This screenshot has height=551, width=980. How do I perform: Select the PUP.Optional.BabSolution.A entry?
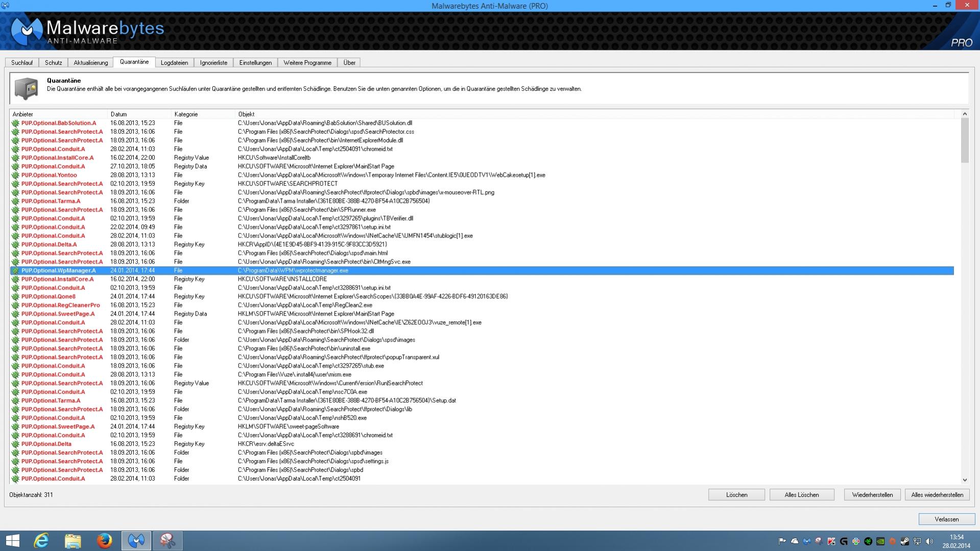tap(482, 123)
